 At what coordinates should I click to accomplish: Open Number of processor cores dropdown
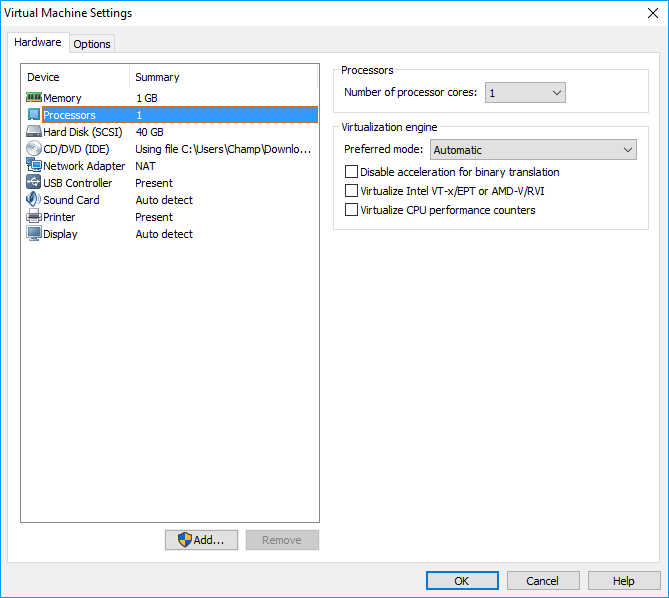[525, 93]
